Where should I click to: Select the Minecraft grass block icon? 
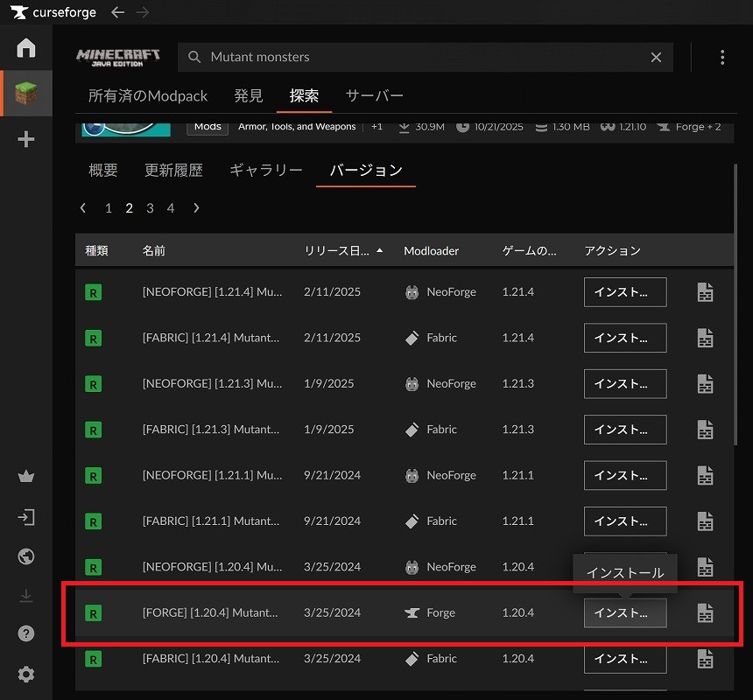tap(26, 94)
